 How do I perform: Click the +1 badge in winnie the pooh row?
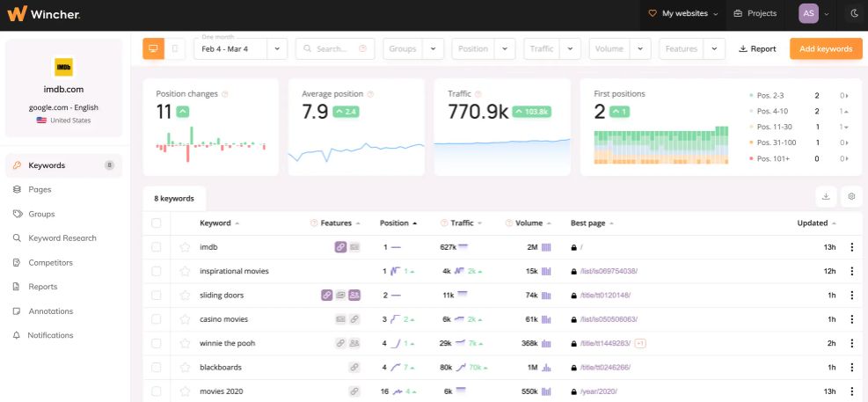click(640, 343)
